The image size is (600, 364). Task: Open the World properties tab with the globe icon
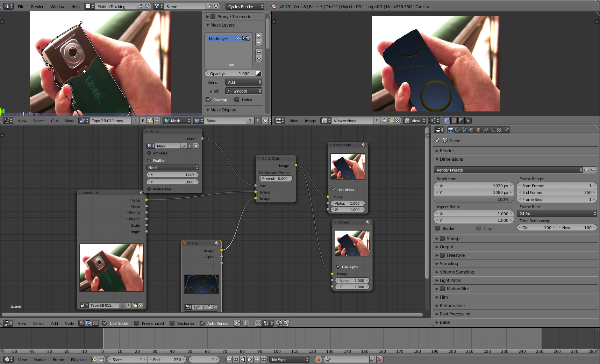tap(471, 130)
